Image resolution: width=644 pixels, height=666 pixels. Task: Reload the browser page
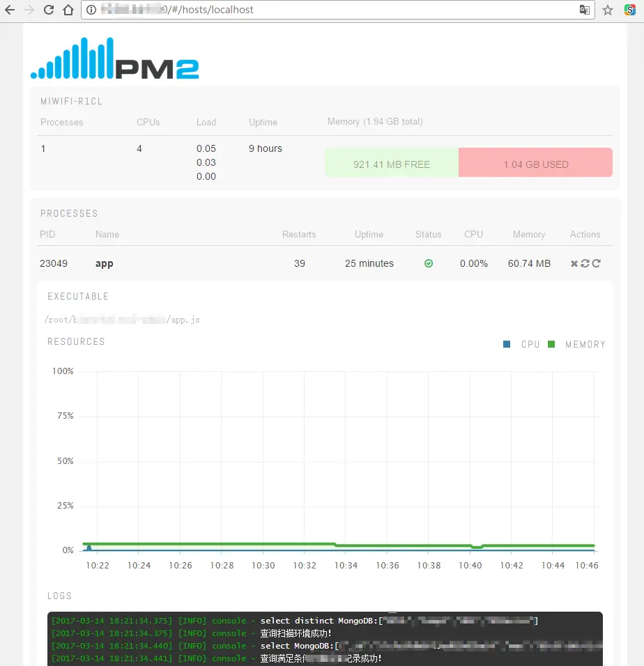coord(49,10)
